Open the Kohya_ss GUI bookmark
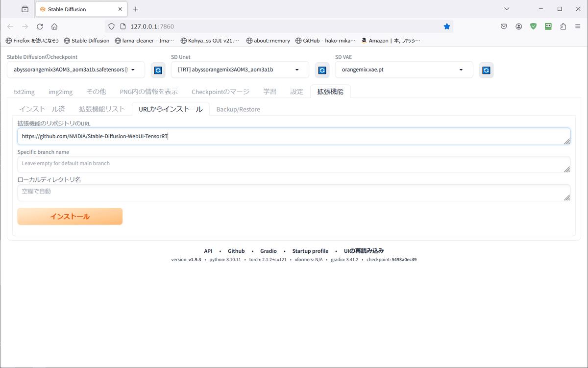 coord(210,41)
